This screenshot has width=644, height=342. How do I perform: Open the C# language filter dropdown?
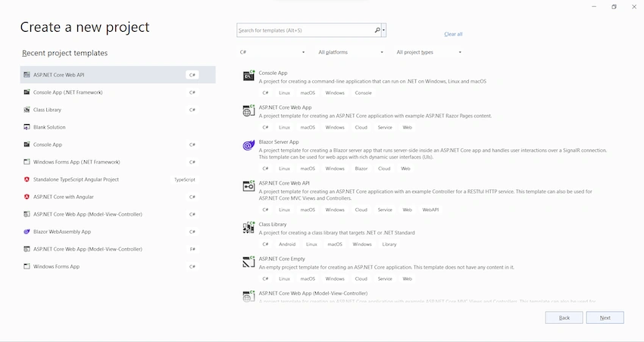coord(272,52)
